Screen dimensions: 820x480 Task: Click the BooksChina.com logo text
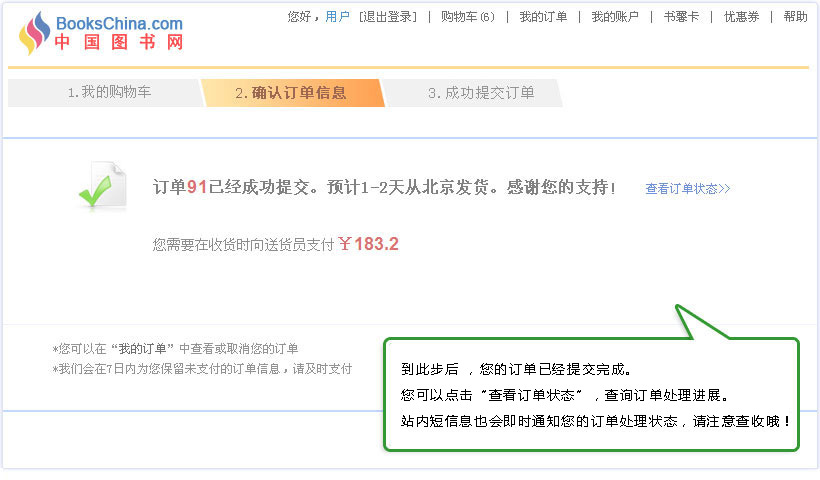click(119, 23)
